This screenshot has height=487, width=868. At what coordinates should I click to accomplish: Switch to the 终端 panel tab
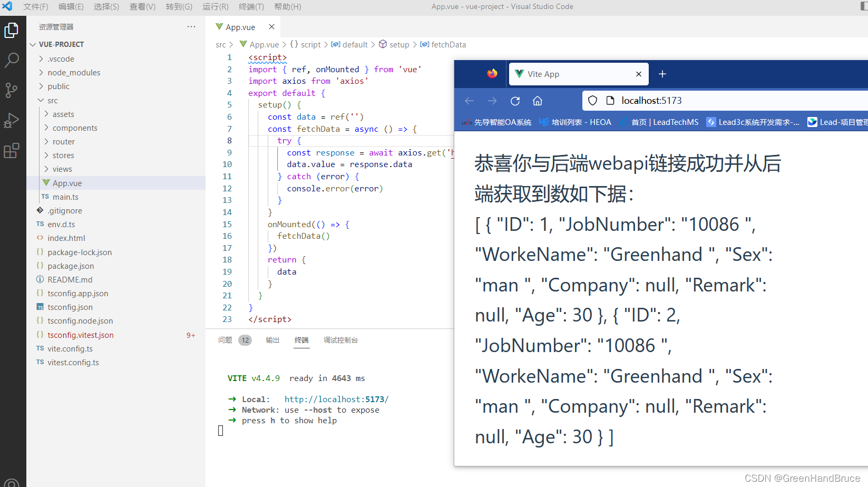tap(301, 340)
